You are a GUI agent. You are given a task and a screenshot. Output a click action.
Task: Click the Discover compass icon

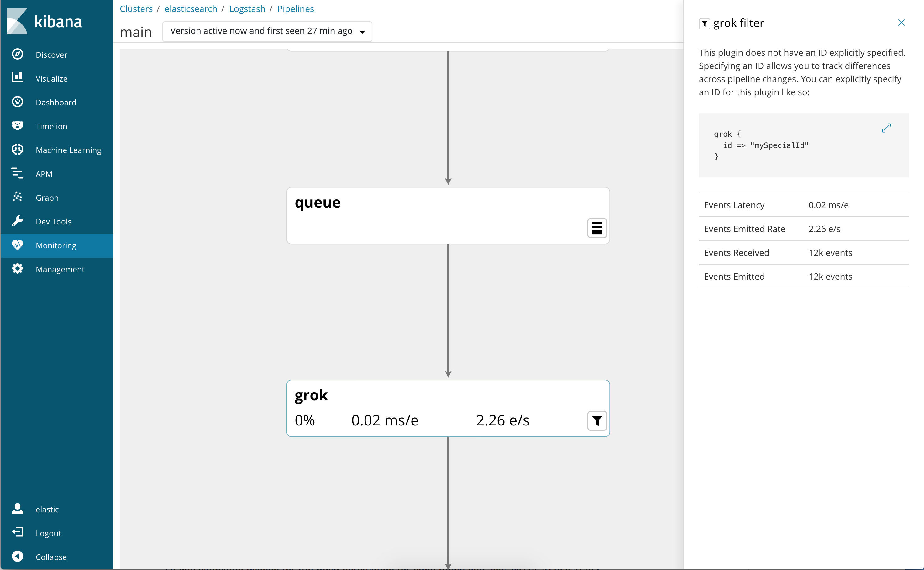[17, 54]
